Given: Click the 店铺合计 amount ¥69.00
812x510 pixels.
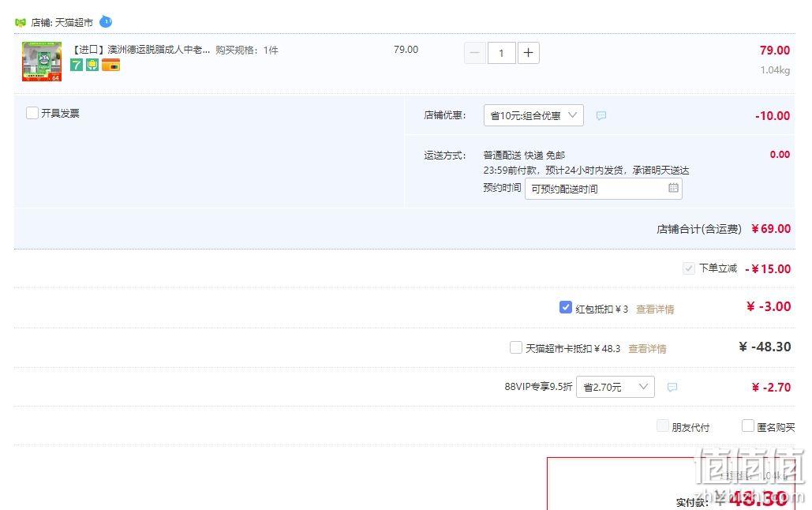Looking at the screenshot, I should click(771, 229).
